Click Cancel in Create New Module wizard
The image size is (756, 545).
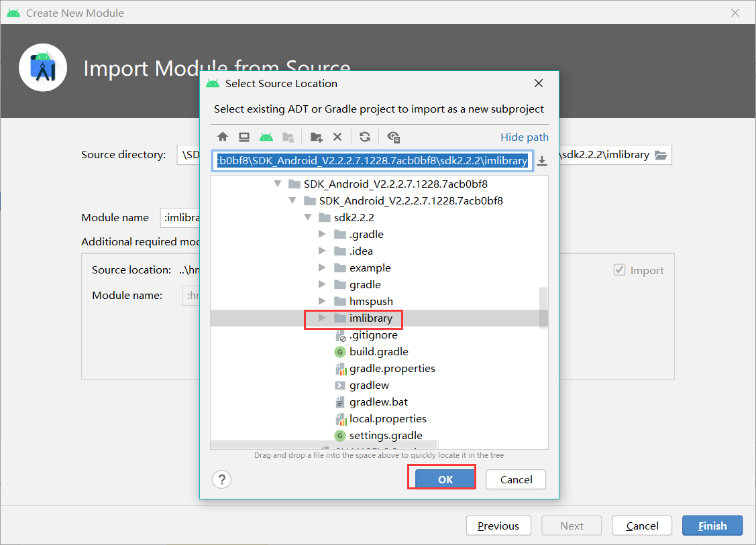[x=642, y=526]
